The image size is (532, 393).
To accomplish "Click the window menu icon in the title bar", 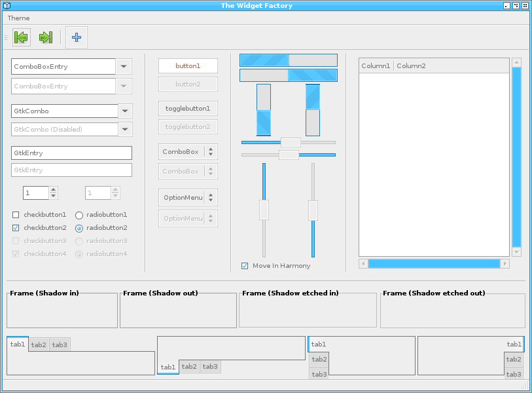I will click(x=7, y=5).
